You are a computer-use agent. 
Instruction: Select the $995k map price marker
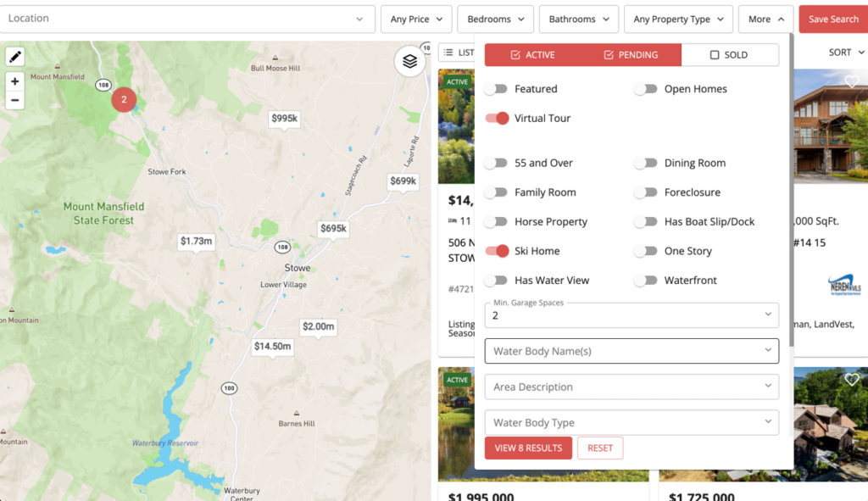coord(285,119)
